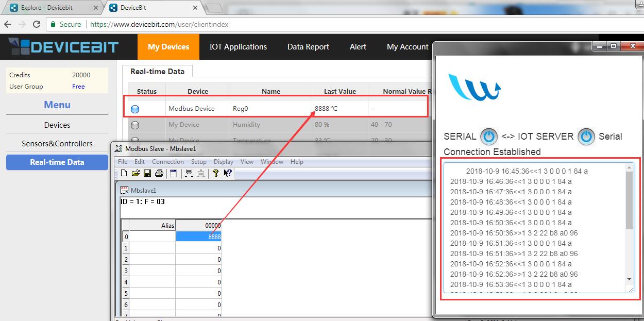Image resolution: width=644 pixels, height=321 pixels.
Task: Reload the DeviceBit page
Action: point(37,24)
